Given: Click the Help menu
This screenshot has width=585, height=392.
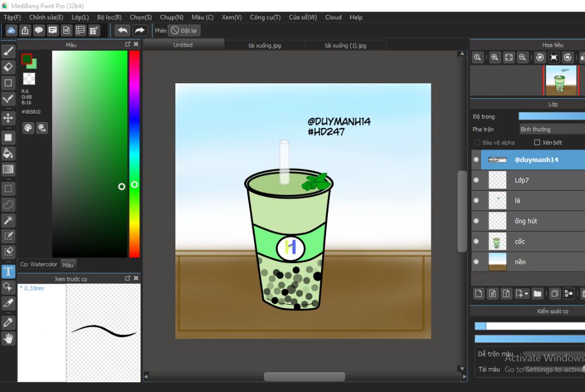Looking at the screenshot, I should pyautogui.click(x=356, y=17).
